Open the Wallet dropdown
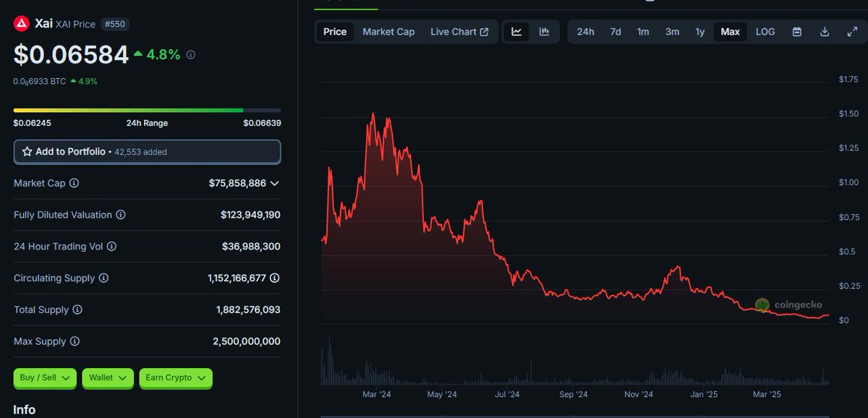The height and width of the screenshot is (418, 868). pos(108,378)
